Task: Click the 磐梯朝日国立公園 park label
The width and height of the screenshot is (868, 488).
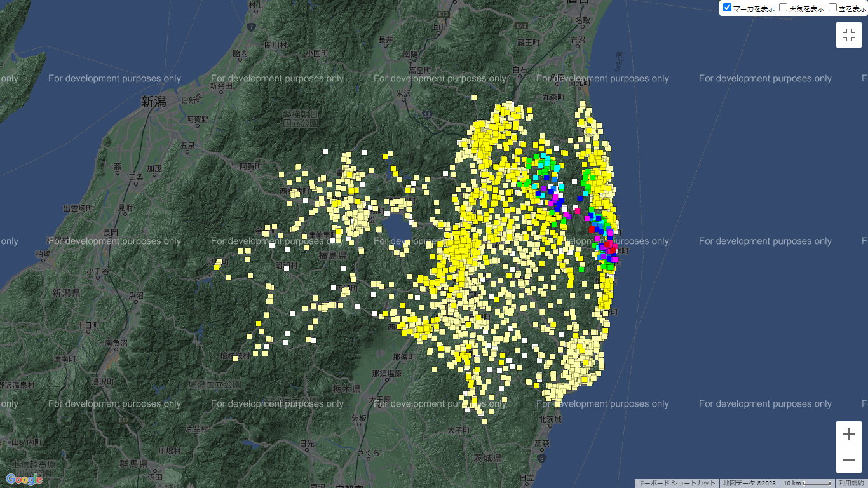Action: (300, 118)
